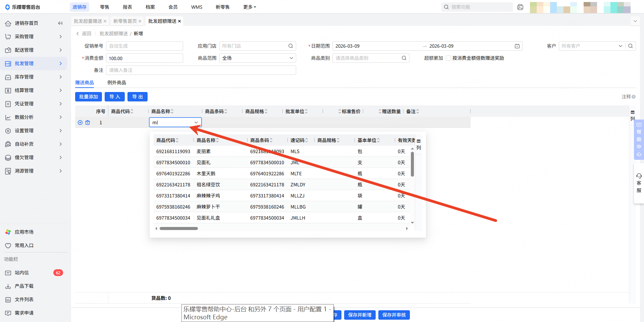The image size is (644, 322).
Task: Expand the tab list chevron at top right
Action: click(635, 21)
